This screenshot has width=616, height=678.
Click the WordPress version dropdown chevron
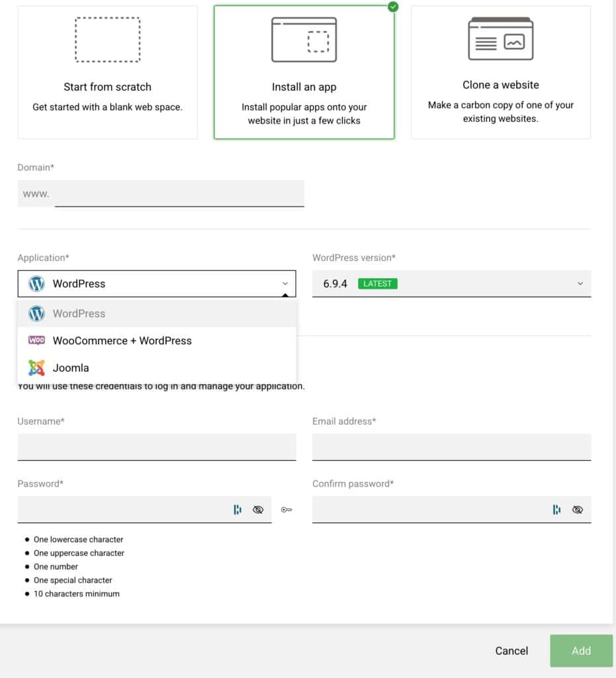click(x=580, y=283)
